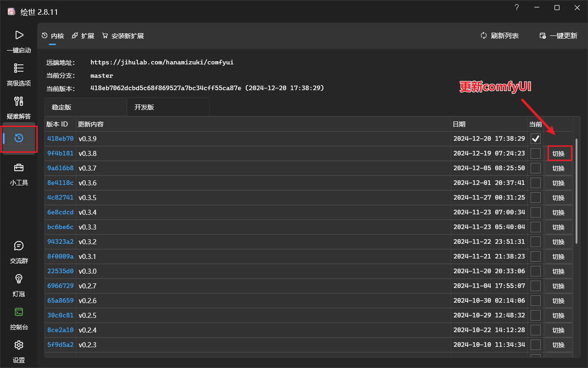The image size is (588, 368).
Task: Click the 灯泡 lightbulb icon
Action: [x=19, y=279]
